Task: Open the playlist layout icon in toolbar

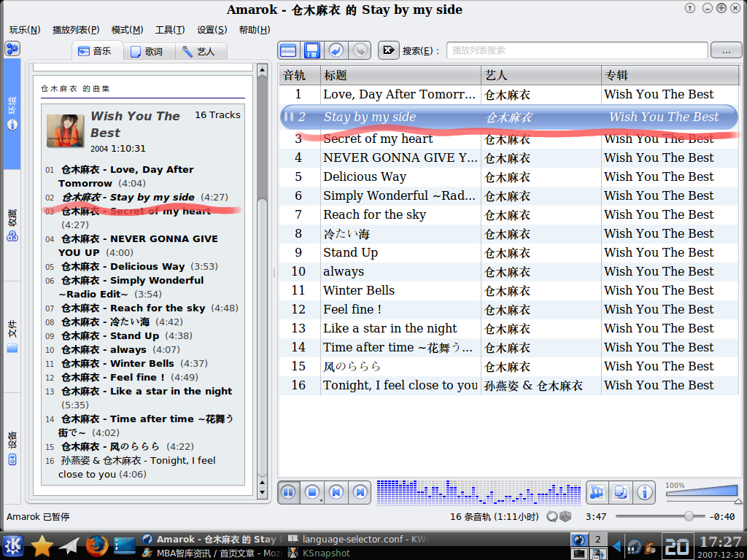Action: [x=289, y=50]
